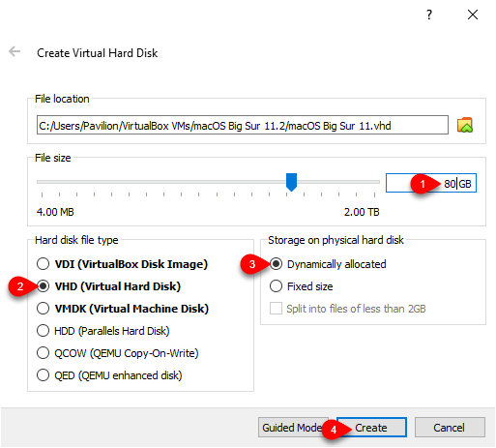This screenshot has height=448, width=496.
Task: Choose QCOW (QEMU Copy-On-Write) type
Action: pos(117,353)
